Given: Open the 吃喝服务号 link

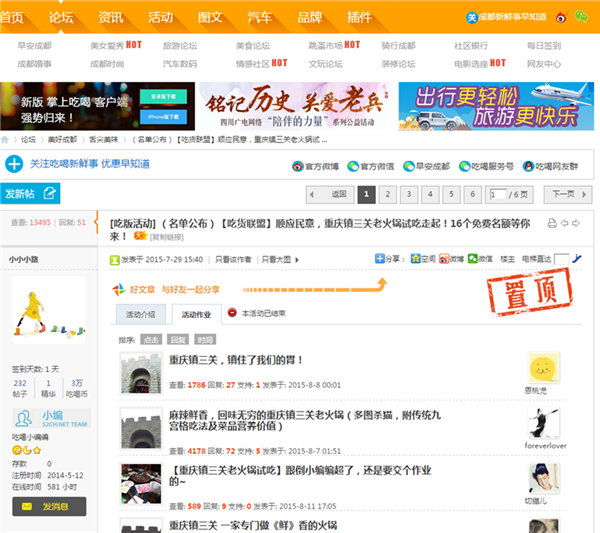Looking at the screenshot, I should pos(486,166).
